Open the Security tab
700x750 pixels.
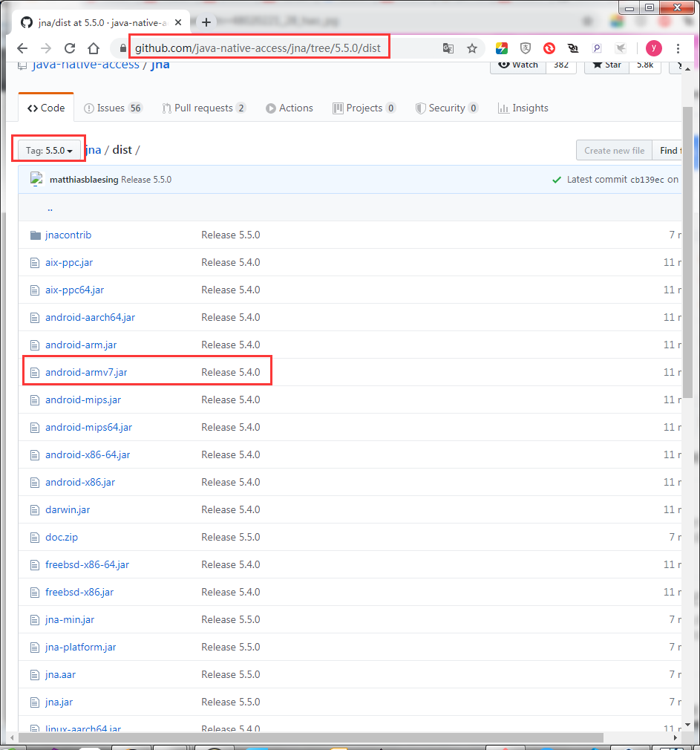447,108
